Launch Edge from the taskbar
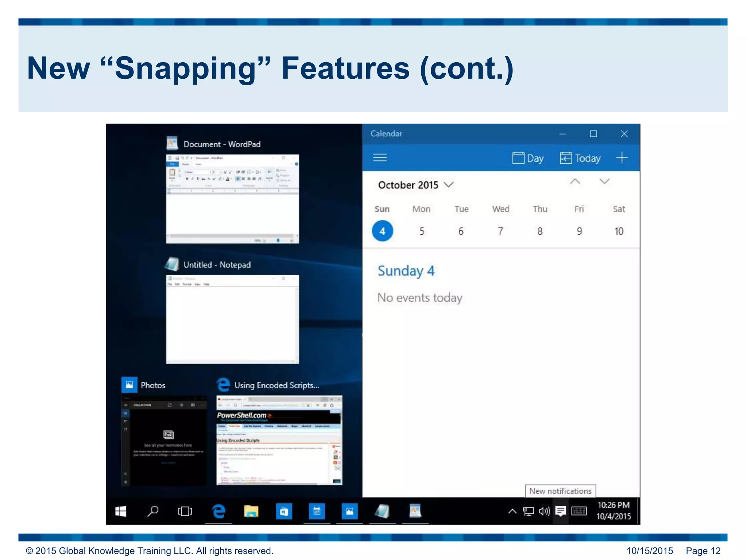Viewport: 747px width, 560px height. point(218,512)
